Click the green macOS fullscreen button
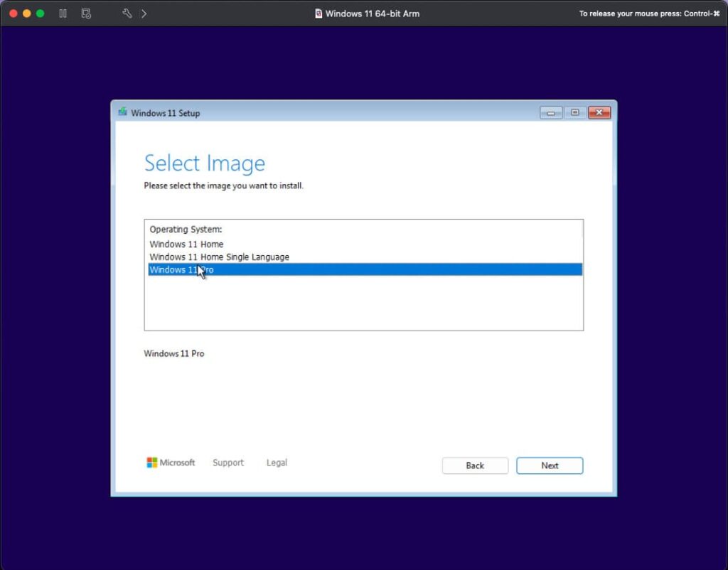Screen dimensions: 728x570 coord(41,14)
